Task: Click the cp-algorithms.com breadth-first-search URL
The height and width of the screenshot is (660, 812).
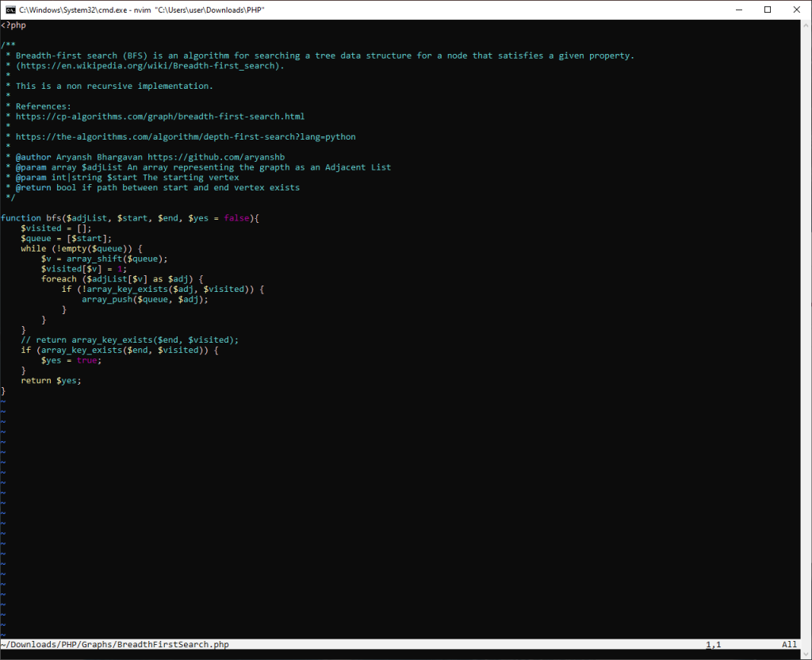Action: point(160,117)
